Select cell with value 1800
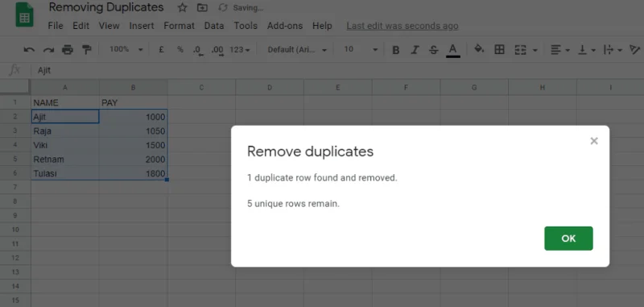The width and height of the screenshot is (644, 307). tap(133, 173)
